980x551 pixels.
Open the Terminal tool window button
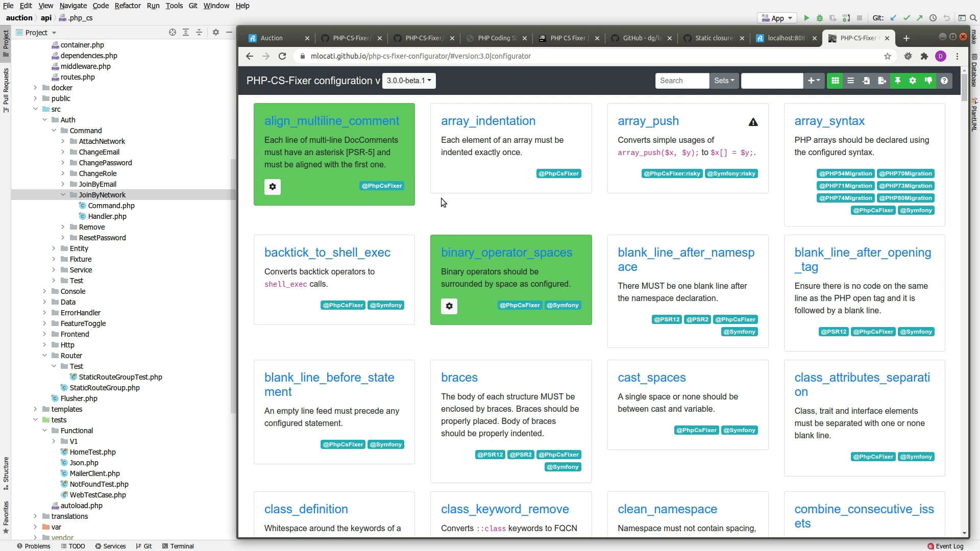178,546
